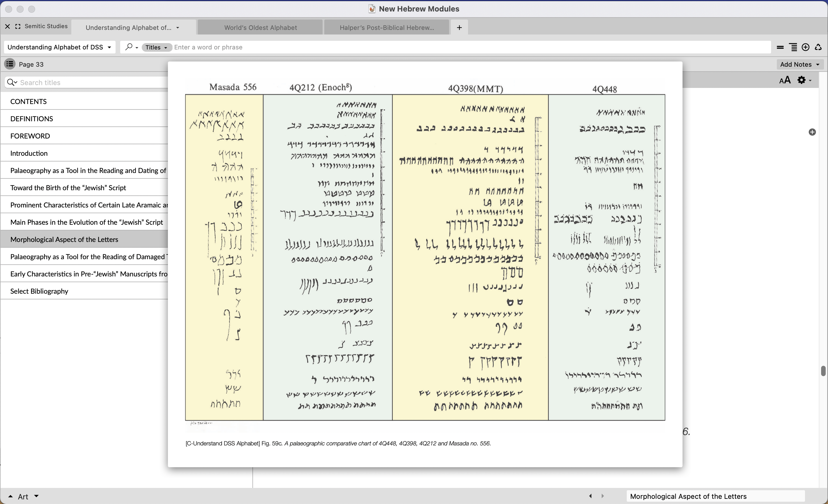Close the Semitic Studies workspace with X
Image resolution: width=828 pixels, height=504 pixels.
(x=7, y=26)
